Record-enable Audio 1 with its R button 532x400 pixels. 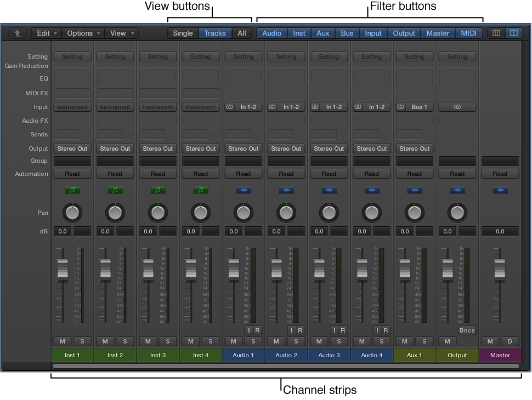point(257,330)
